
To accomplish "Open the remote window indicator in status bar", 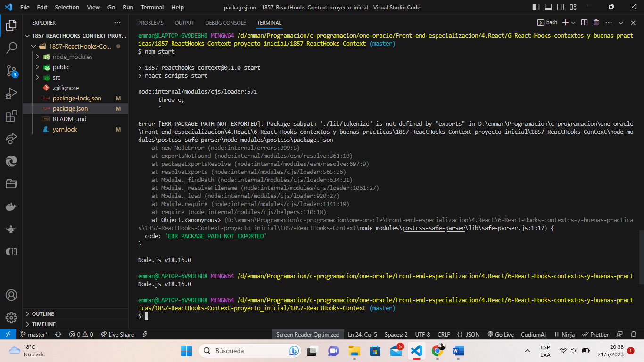I will coord(8,334).
